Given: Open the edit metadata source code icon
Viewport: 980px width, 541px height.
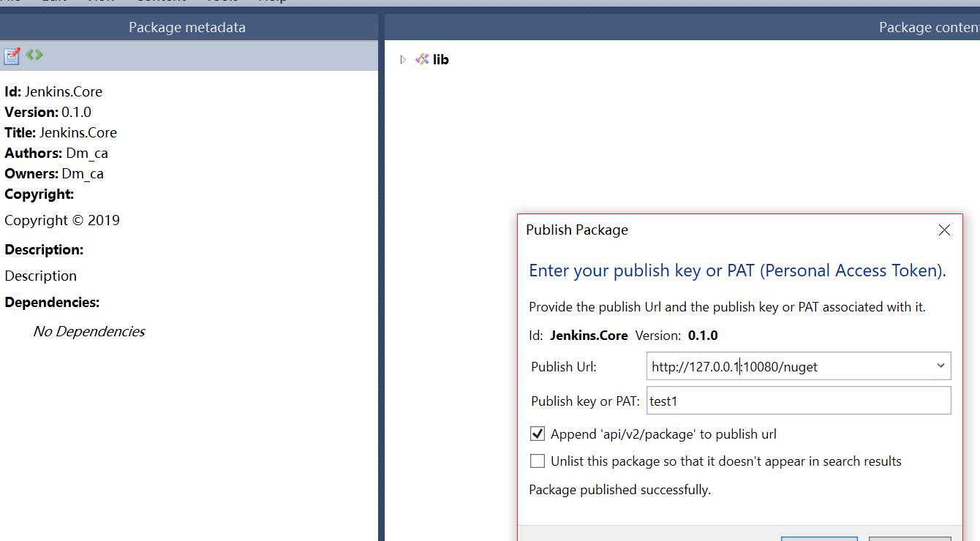Looking at the screenshot, I should coord(34,55).
